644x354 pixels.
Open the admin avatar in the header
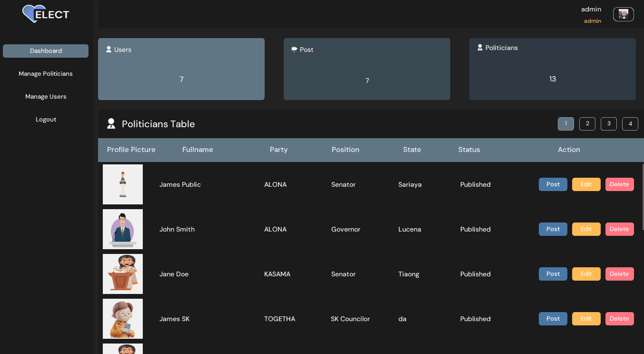pos(623,14)
